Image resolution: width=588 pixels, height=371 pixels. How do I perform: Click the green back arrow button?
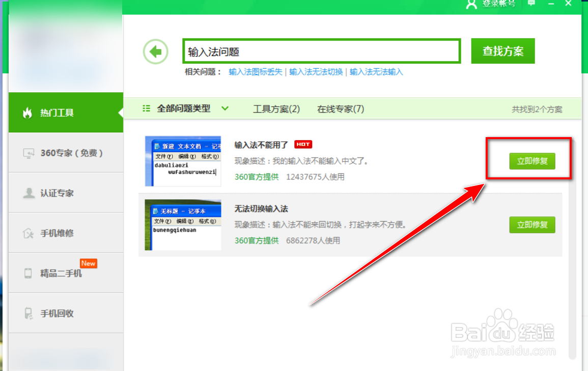point(156,51)
